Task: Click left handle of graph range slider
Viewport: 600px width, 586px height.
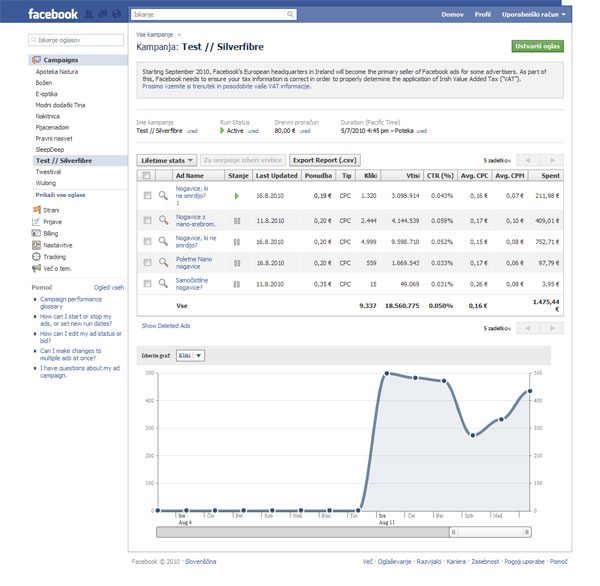Action: coord(453,532)
